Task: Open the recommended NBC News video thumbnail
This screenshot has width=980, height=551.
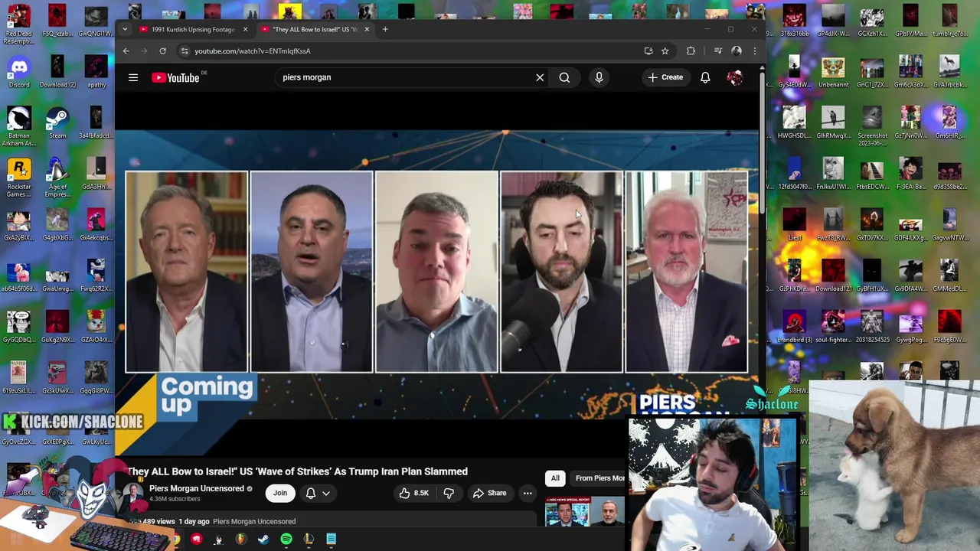Action: 584,511
